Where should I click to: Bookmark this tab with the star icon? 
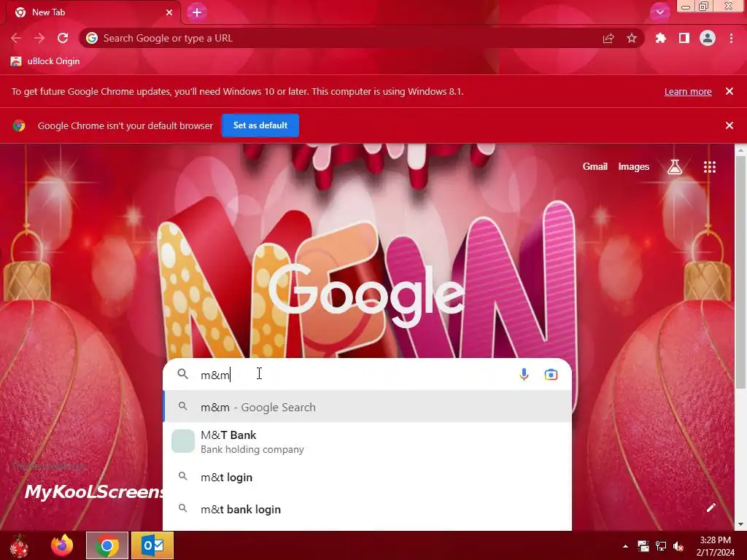tap(632, 38)
